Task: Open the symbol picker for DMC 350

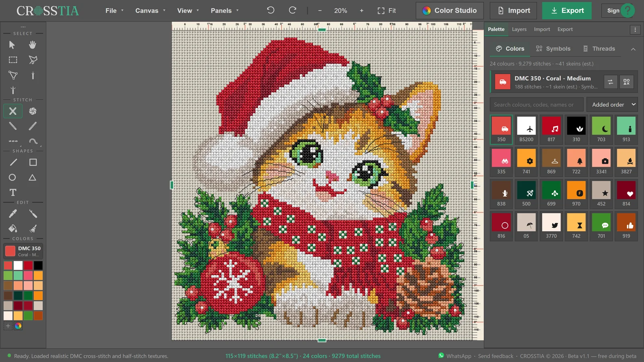Action: [627, 82]
